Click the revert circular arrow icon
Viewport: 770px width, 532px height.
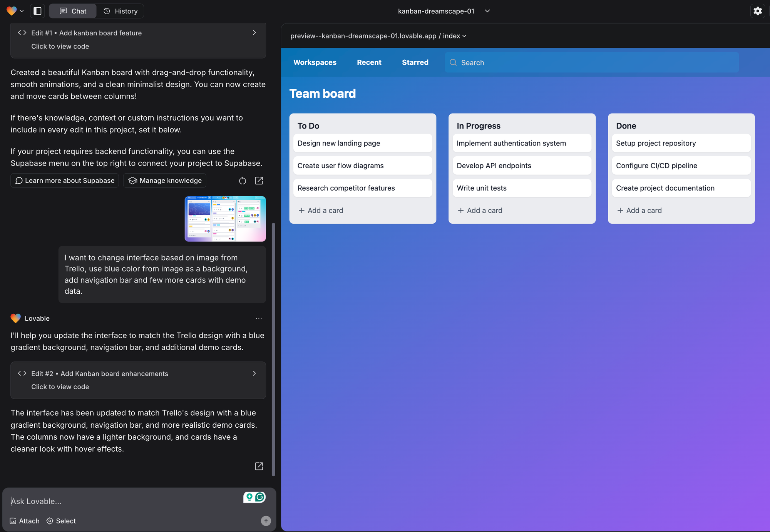tap(242, 181)
